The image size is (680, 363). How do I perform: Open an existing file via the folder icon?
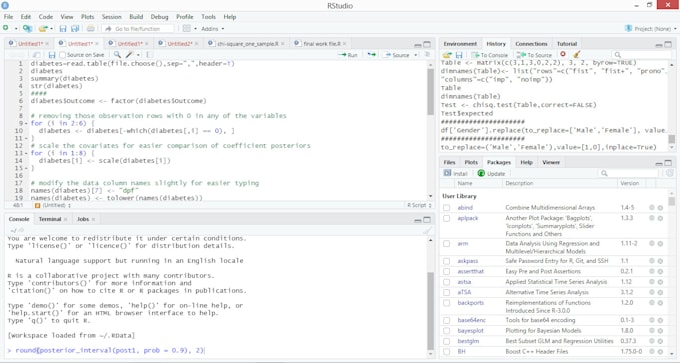(43, 29)
